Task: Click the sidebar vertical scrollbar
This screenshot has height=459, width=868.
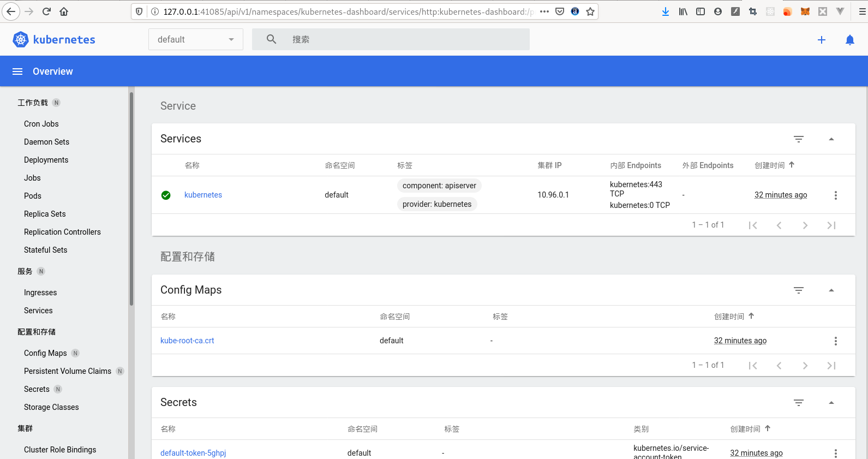Action: pyautogui.click(x=131, y=199)
